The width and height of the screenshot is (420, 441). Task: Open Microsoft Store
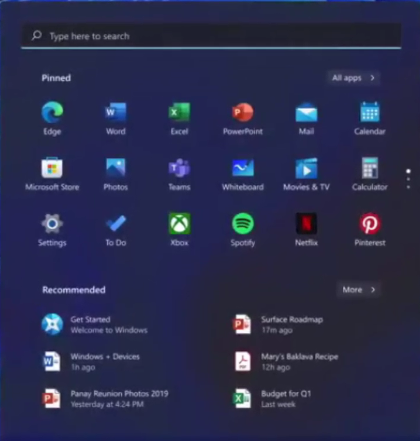click(x=52, y=174)
